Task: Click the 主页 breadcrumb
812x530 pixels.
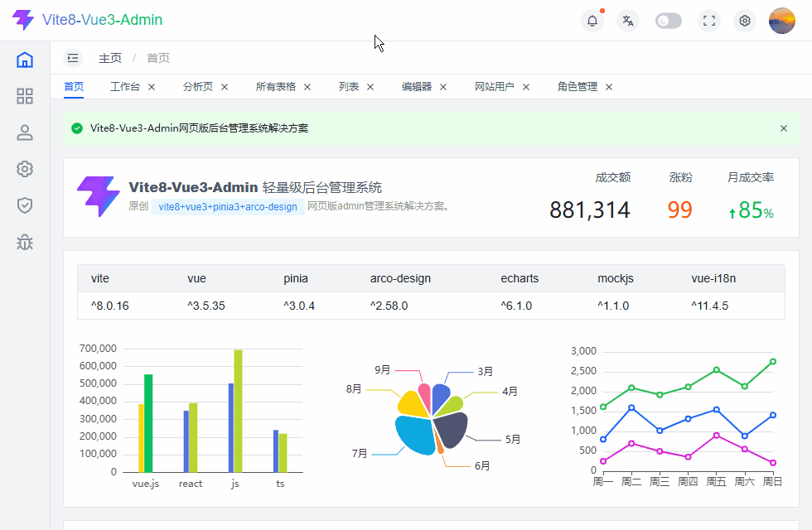Action: tap(110, 58)
